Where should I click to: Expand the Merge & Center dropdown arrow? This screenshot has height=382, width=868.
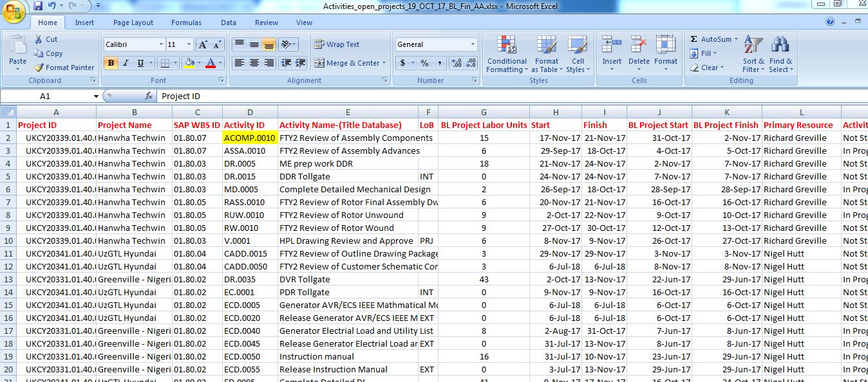click(x=384, y=63)
